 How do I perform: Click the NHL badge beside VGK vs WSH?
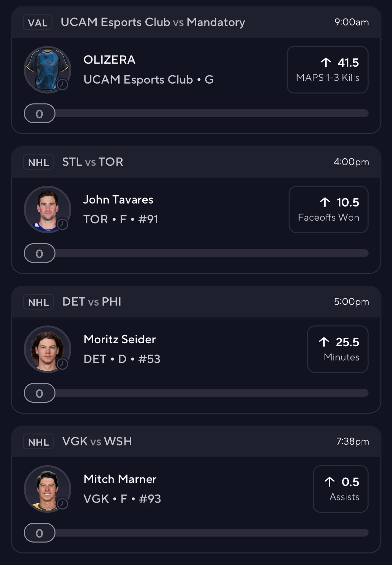point(38,442)
